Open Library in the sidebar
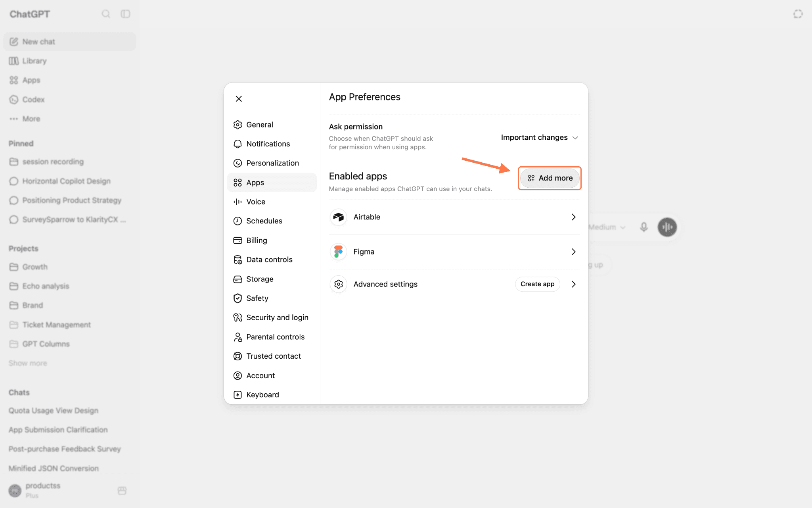Screen dimensions: 812x508 pyautogui.click(x=69, y=61)
